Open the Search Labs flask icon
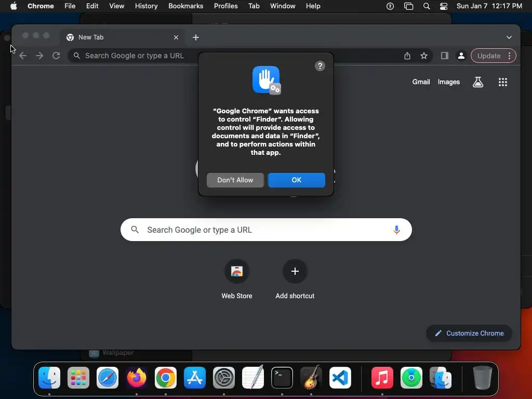Image resolution: width=532 pixels, height=399 pixels. pos(478,82)
